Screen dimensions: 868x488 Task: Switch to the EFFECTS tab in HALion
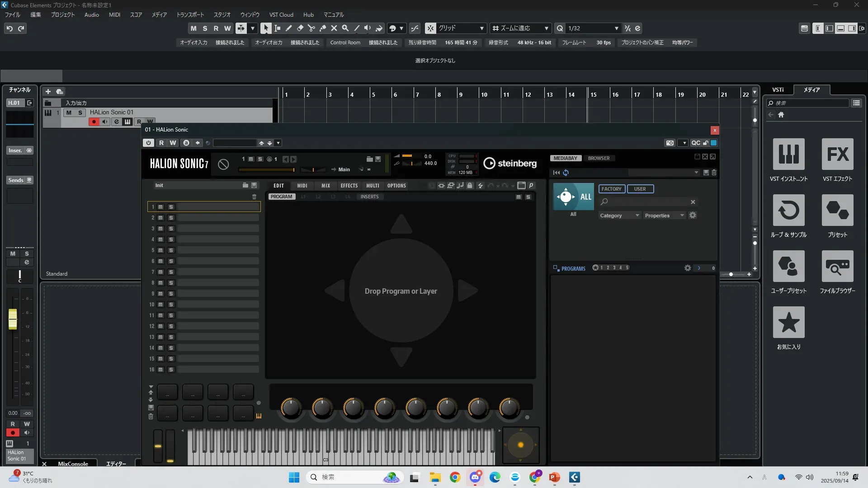tap(349, 186)
